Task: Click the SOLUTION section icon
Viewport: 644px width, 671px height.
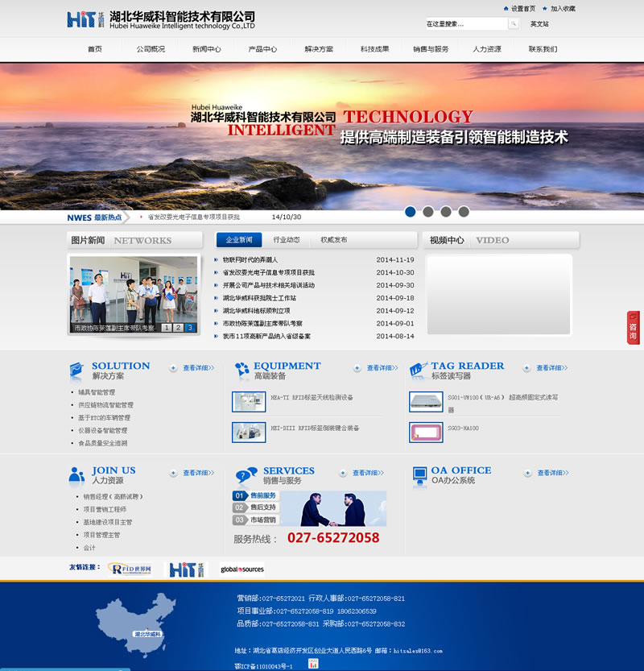Action: [x=76, y=371]
